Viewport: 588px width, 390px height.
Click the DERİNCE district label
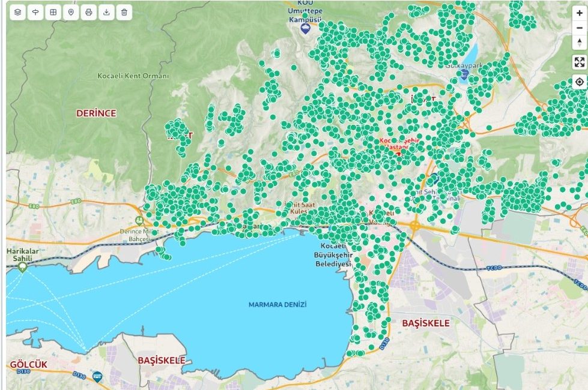[x=95, y=113]
